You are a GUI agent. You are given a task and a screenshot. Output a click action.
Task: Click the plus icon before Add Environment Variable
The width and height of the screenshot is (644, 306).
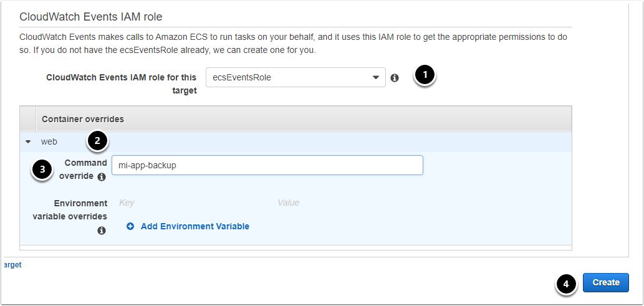[x=130, y=226]
